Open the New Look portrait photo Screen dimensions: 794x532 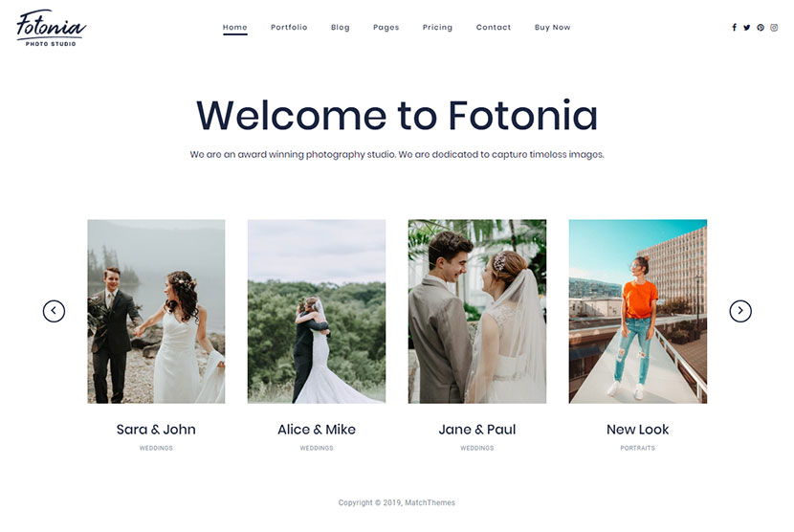637,311
